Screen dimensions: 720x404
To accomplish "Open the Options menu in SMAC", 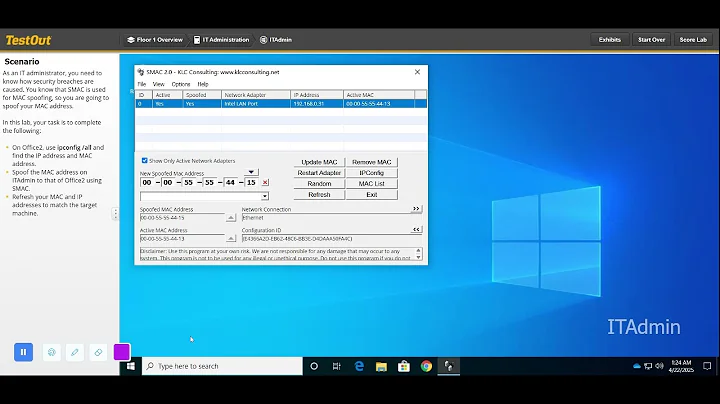I will [x=180, y=84].
